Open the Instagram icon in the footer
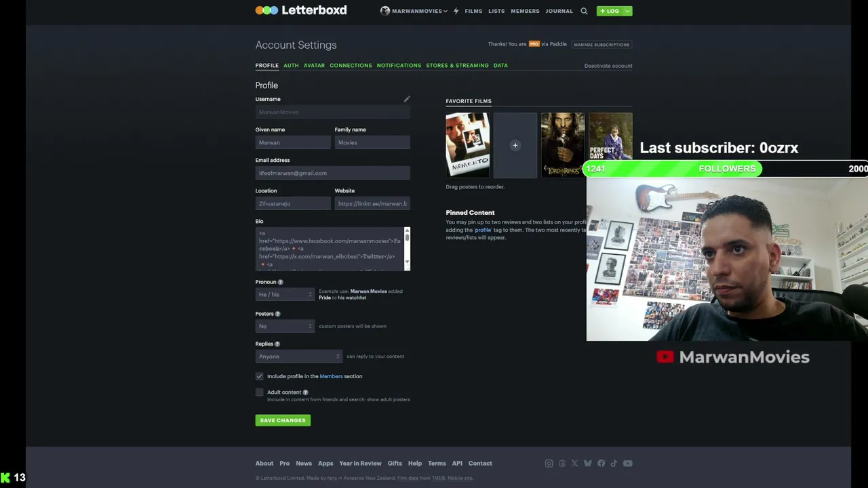This screenshot has height=488, width=868. click(x=549, y=464)
